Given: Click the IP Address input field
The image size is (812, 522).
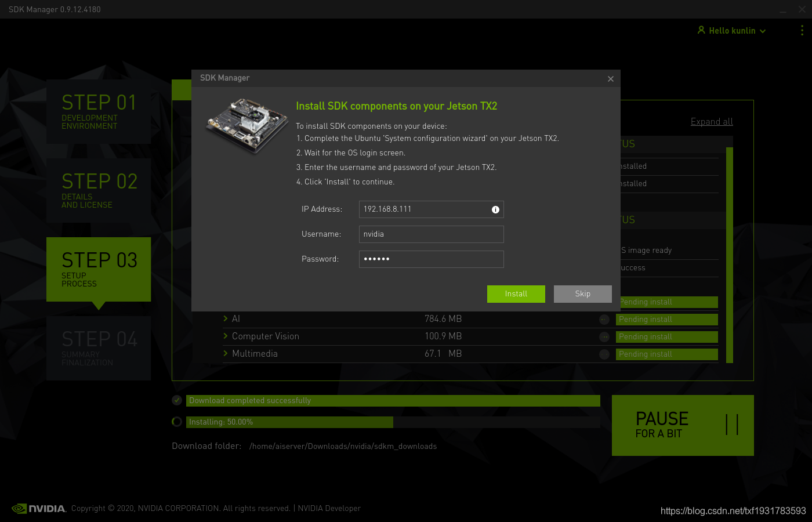Looking at the screenshot, I should [432, 209].
